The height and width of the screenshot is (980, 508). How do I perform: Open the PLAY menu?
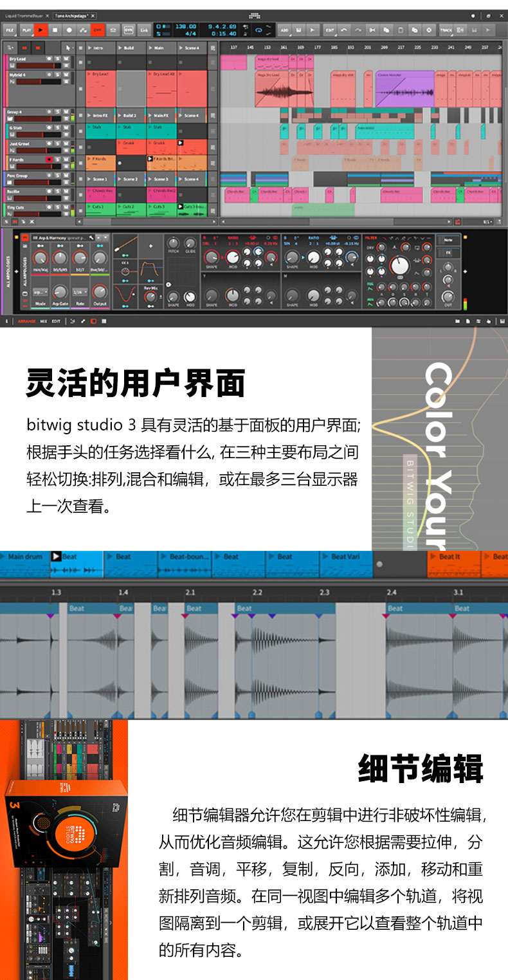pos(26,30)
